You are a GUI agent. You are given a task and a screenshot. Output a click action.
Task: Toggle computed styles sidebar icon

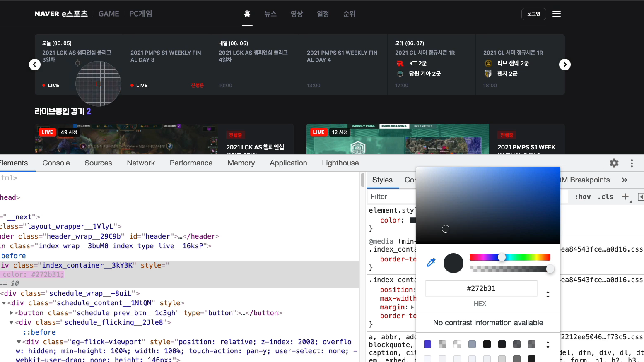[641, 197]
